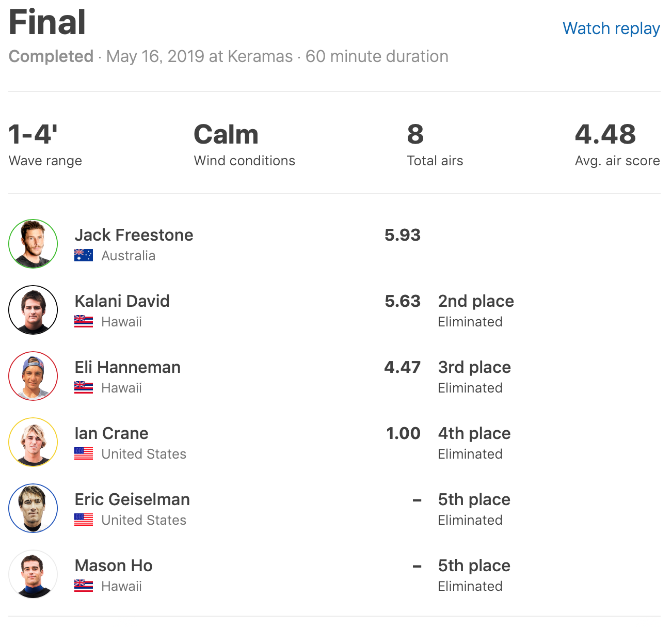This screenshot has height=627, width=672.
Task: Click United States flag under Ian Crane
Action: (84, 454)
